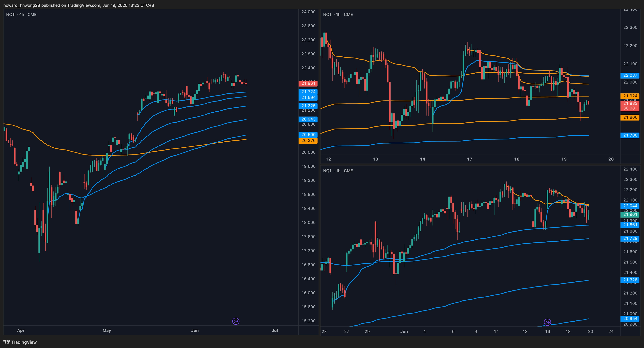
Task: Click the blue 20,943 price tag
Action: point(308,119)
